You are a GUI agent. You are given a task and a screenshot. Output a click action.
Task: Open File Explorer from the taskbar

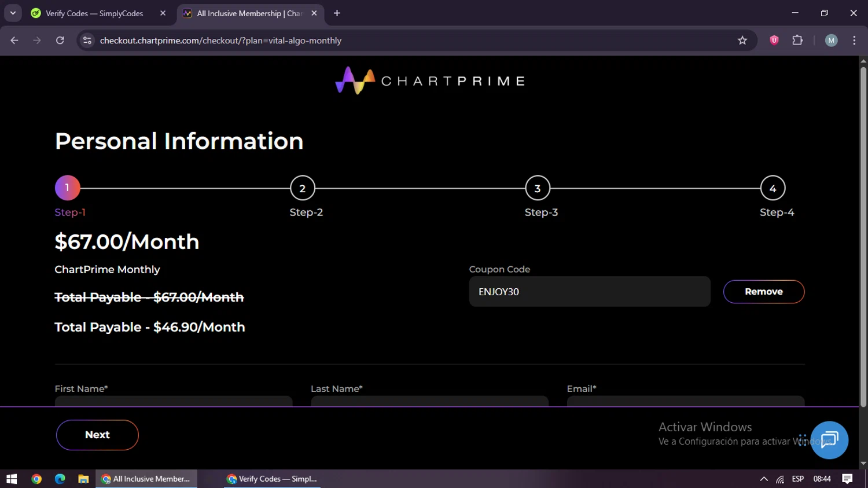click(83, 479)
